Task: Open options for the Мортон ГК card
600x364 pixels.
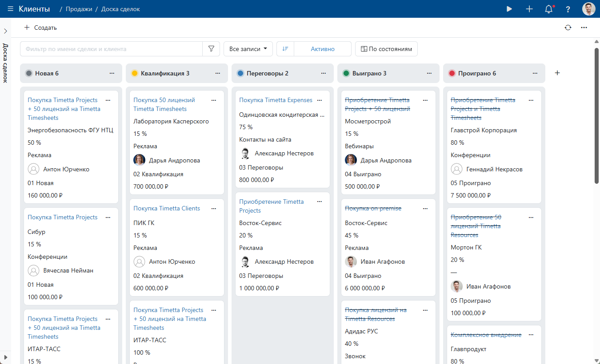Action: click(531, 218)
